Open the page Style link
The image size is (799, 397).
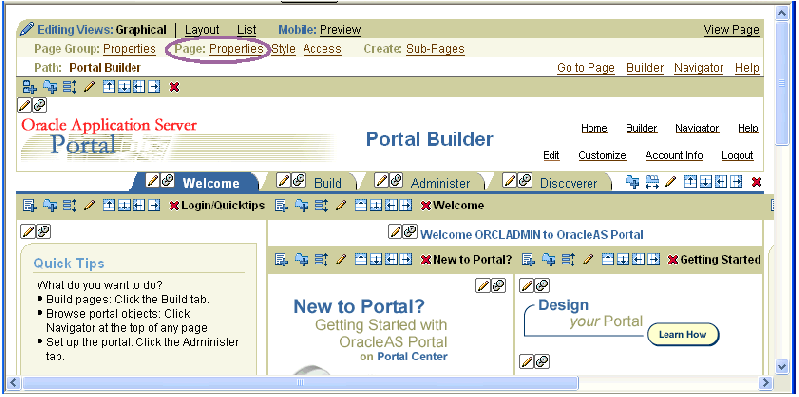(283, 49)
